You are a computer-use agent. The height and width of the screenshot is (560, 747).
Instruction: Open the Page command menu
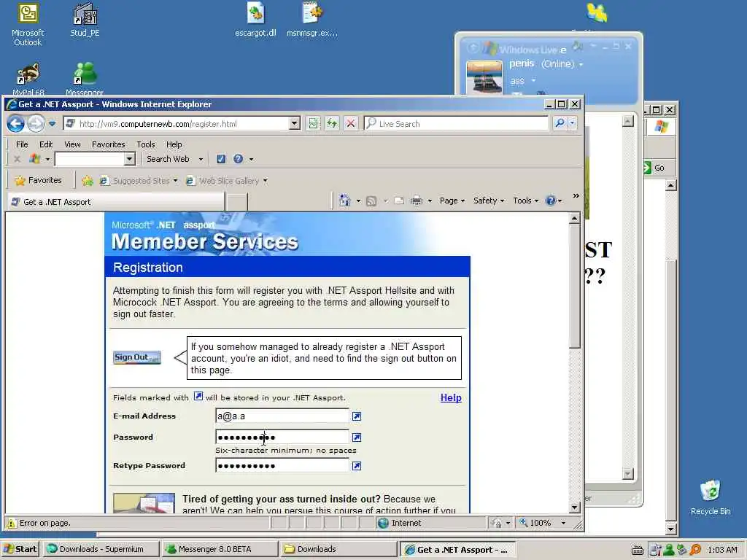(452, 201)
